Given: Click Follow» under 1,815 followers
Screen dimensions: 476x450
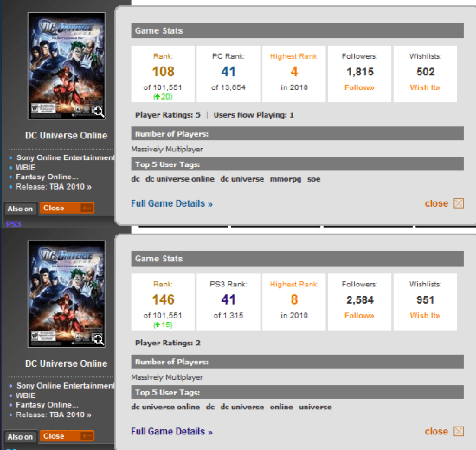Looking at the screenshot, I should 359,87.
